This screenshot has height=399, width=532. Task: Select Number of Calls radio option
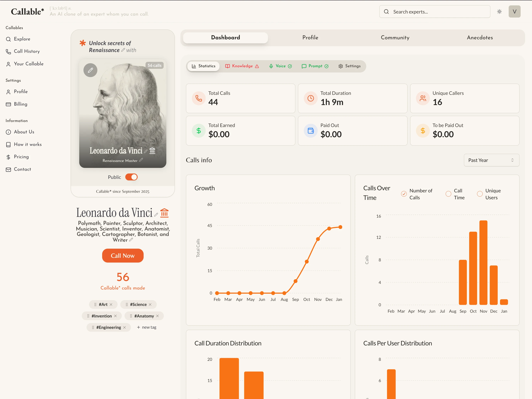[404, 194]
